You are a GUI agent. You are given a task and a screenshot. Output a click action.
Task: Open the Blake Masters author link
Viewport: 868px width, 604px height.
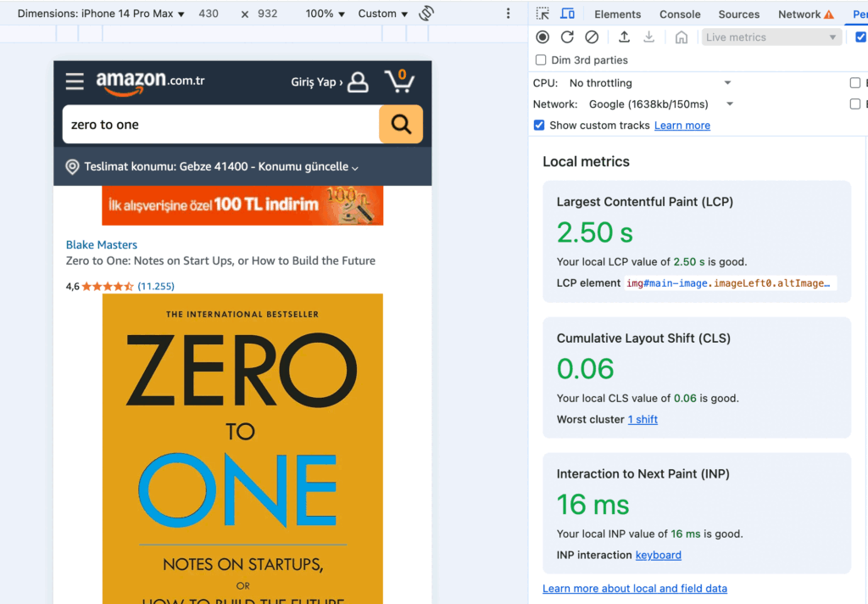pyautogui.click(x=102, y=245)
